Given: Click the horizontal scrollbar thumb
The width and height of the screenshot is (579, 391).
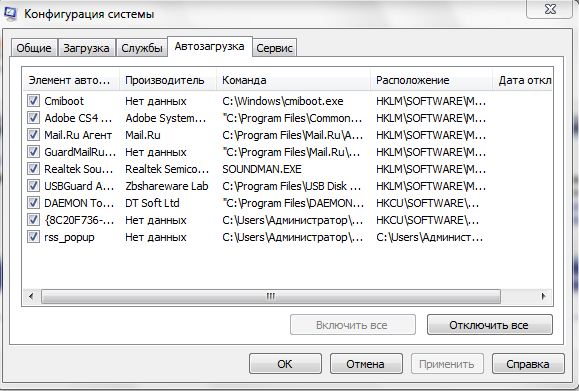Looking at the screenshot, I should point(271,296).
